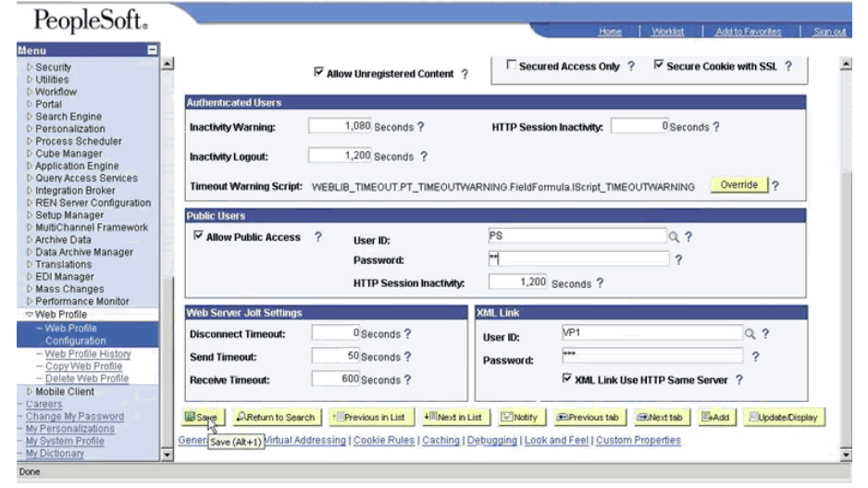This screenshot has width=868, height=488.
Task: Expand the EDI Manager menu folder
Action: (x=30, y=276)
